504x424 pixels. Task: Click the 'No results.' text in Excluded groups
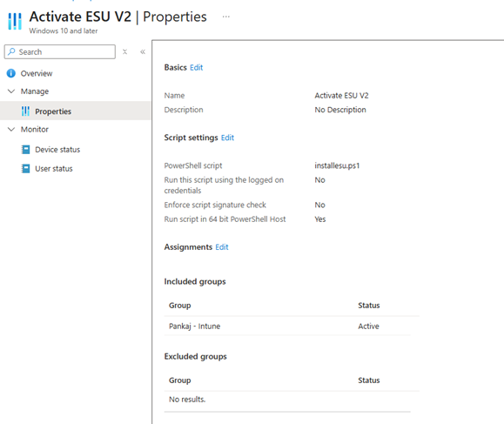(187, 400)
